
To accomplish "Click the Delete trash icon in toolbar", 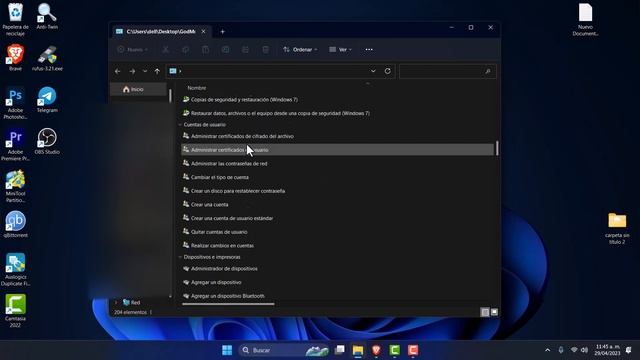I will pyautogui.click(x=265, y=49).
